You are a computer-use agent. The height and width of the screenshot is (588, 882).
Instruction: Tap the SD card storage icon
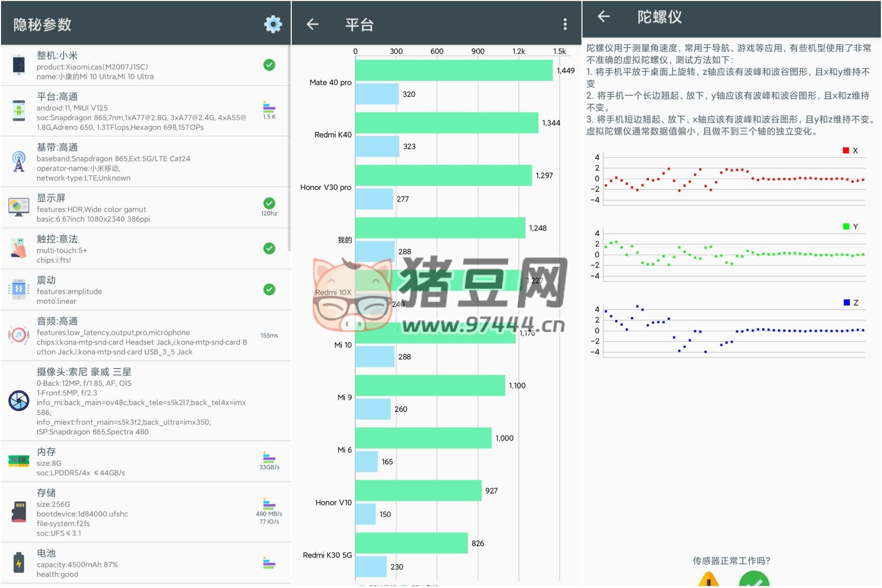tap(19, 512)
